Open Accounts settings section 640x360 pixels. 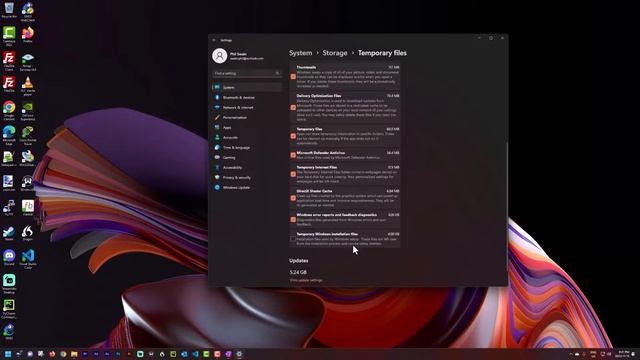tap(247, 138)
